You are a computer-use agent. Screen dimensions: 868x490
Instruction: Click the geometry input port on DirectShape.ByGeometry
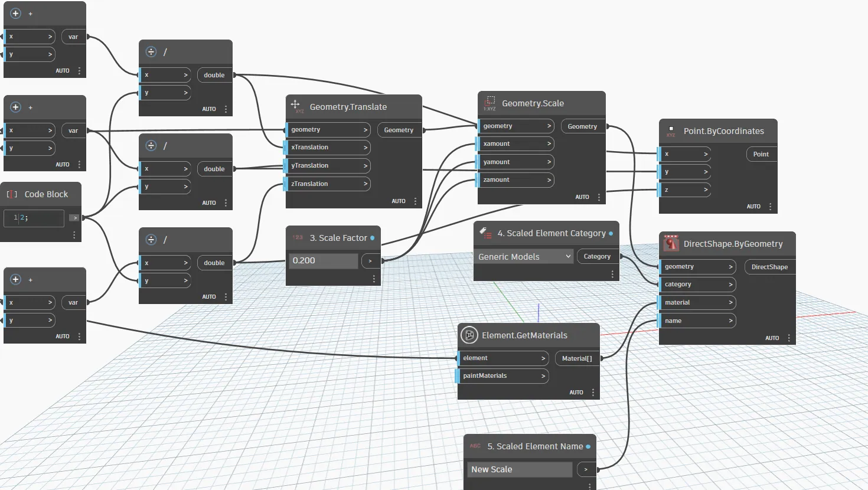pyautogui.click(x=697, y=267)
